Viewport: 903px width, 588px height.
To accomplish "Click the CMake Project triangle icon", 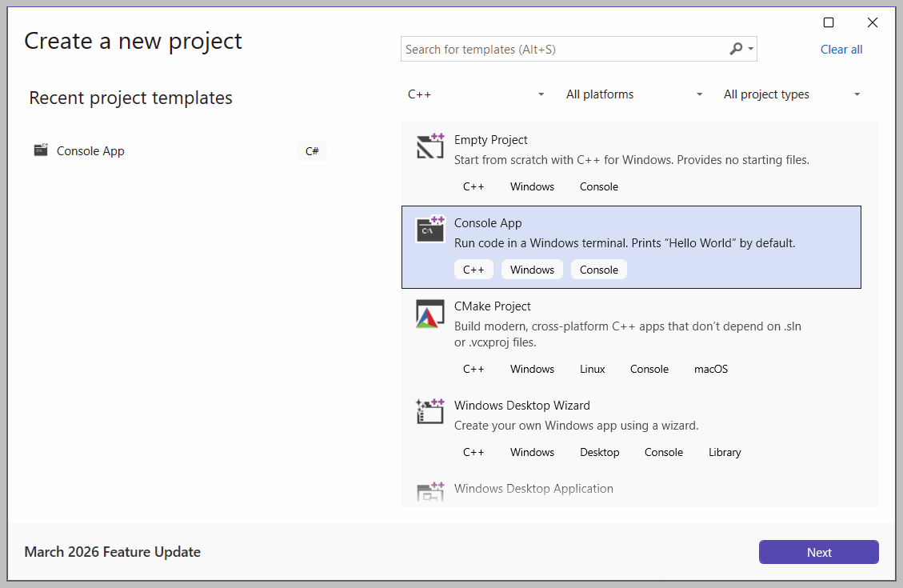I will coord(430,314).
